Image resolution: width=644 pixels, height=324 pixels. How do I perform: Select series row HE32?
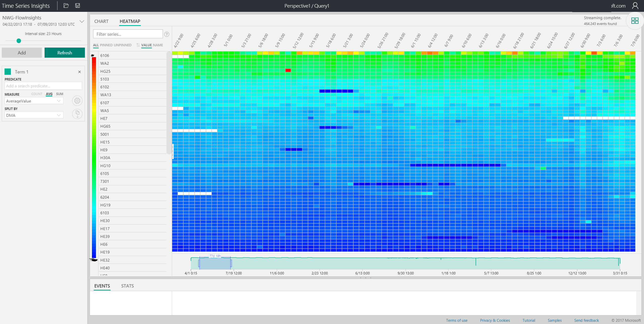point(132,260)
